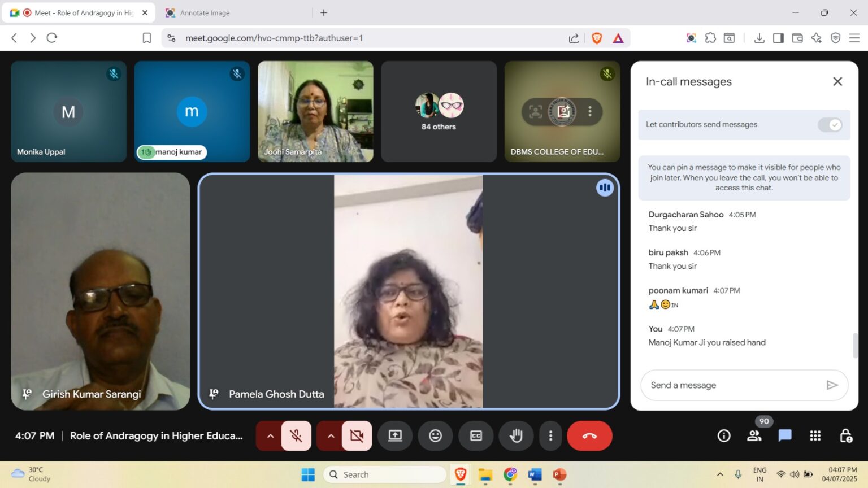Toggle the chat panel icon

[x=784, y=435]
